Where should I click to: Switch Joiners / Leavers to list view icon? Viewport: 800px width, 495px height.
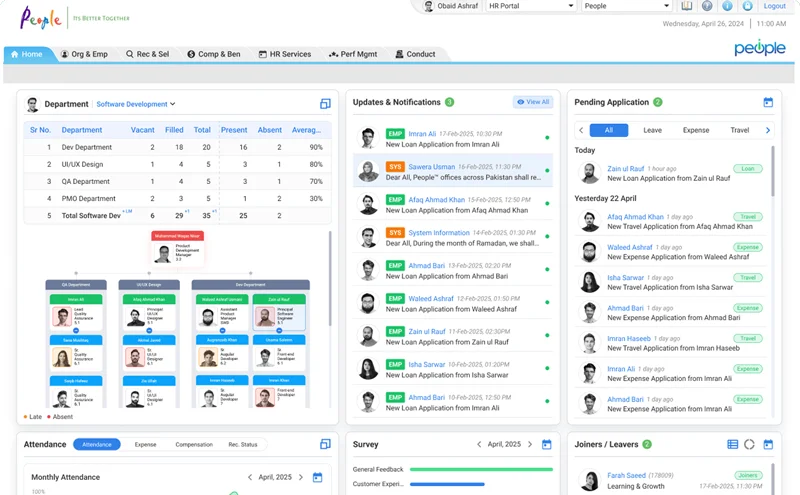[x=732, y=444]
